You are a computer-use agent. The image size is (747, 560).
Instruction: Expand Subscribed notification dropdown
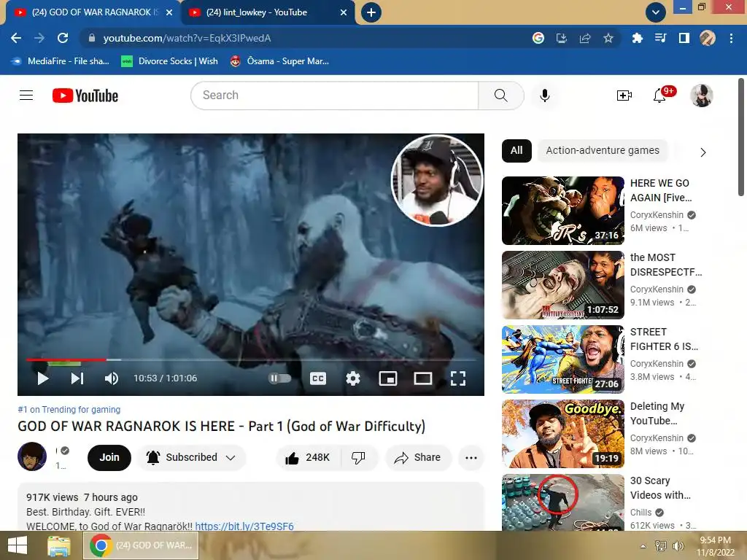(191, 458)
